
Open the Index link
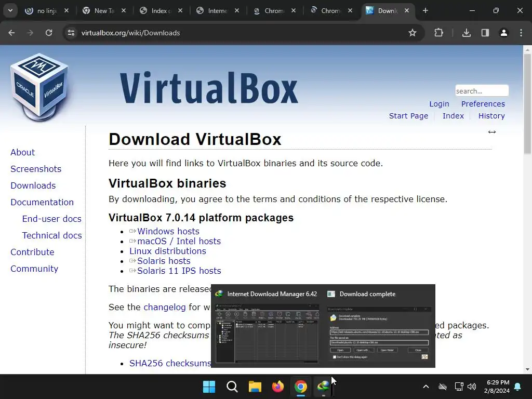click(453, 116)
